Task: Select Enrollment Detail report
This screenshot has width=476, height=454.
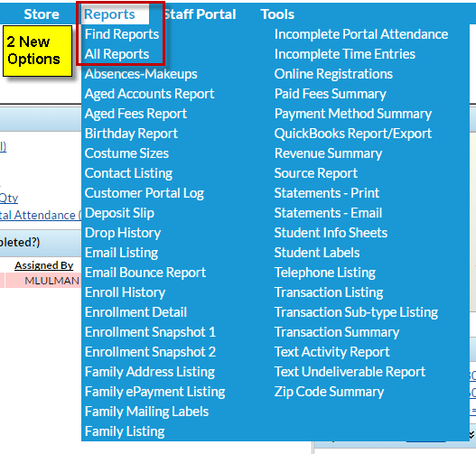Action: click(135, 312)
